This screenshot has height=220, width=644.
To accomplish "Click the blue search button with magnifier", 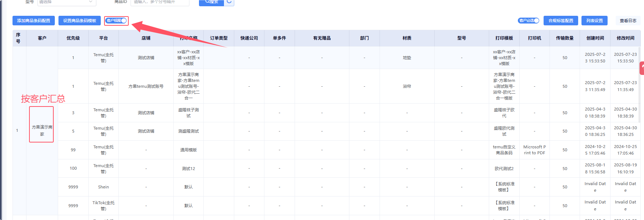I will pyautogui.click(x=211, y=2).
